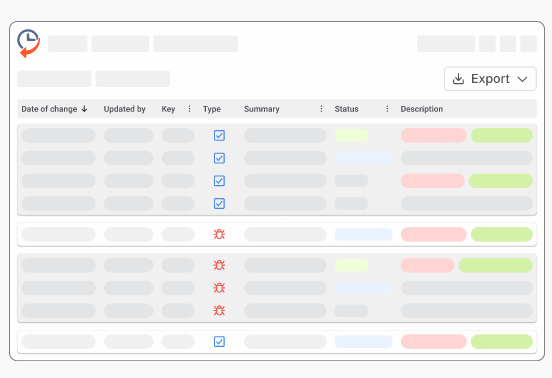The image size is (552, 378).
Task: Click the Summary column header
Action: click(262, 109)
